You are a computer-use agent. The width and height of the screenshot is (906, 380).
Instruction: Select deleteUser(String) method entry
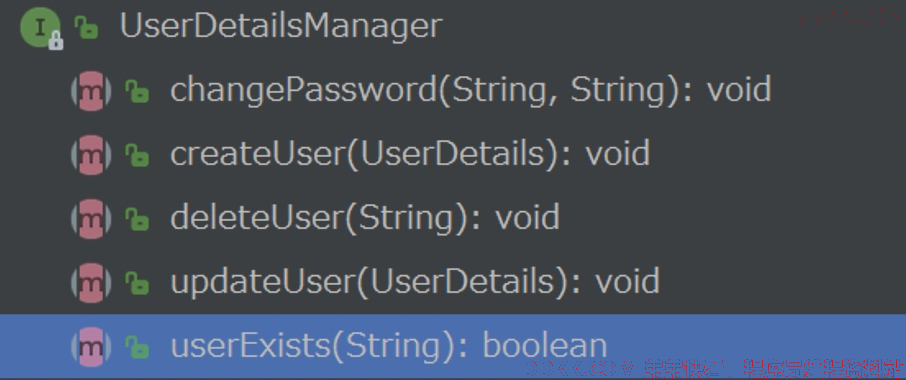365,218
